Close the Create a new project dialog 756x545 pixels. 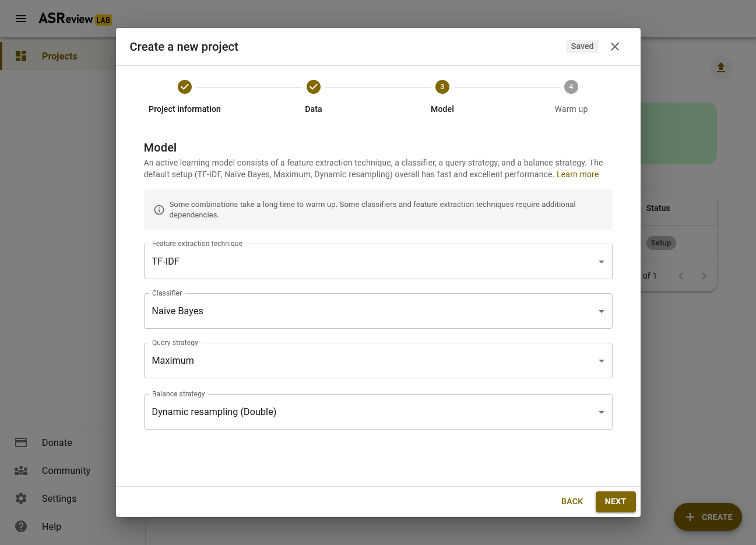[x=615, y=47]
